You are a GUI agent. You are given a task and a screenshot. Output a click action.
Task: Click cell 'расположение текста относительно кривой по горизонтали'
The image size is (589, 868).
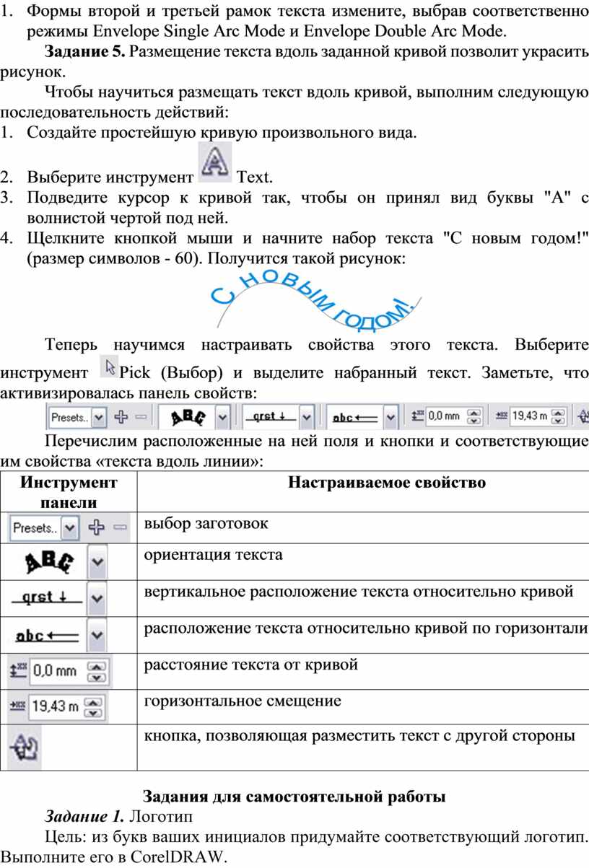click(x=366, y=627)
